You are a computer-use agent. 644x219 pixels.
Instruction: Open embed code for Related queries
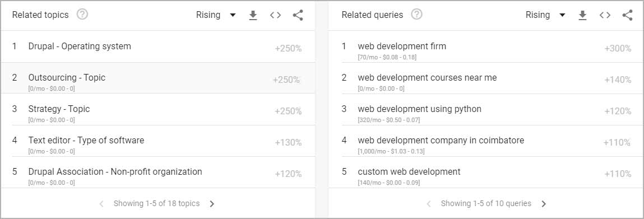(x=605, y=15)
